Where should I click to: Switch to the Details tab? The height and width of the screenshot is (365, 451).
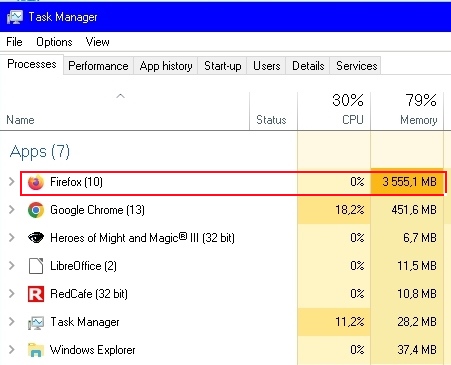(x=308, y=66)
